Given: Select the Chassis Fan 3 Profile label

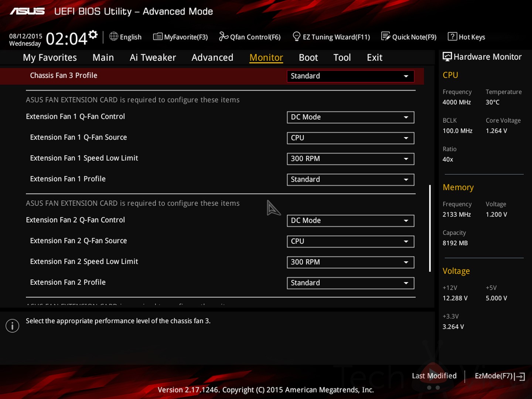Looking at the screenshot, I should tap(64, 75).
